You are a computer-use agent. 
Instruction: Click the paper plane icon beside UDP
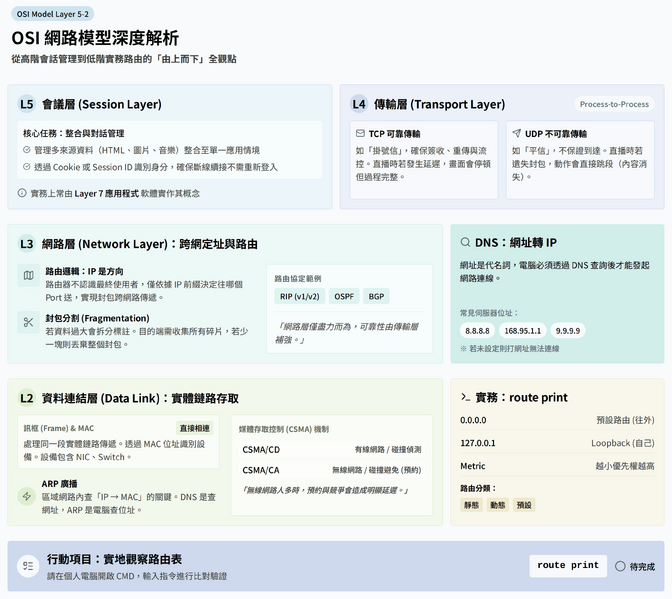516,133
